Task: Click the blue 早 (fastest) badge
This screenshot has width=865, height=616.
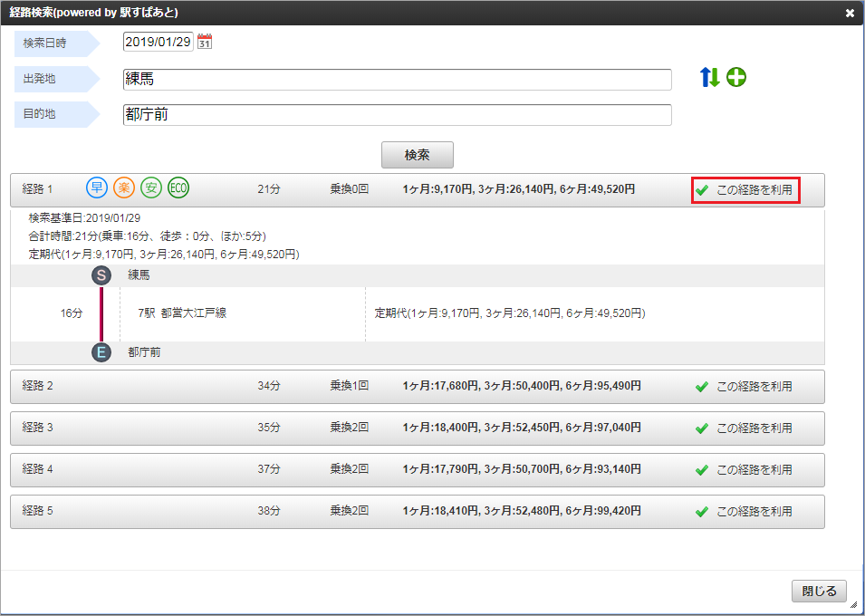Action: pyautogui.click(x=97, y=188)
